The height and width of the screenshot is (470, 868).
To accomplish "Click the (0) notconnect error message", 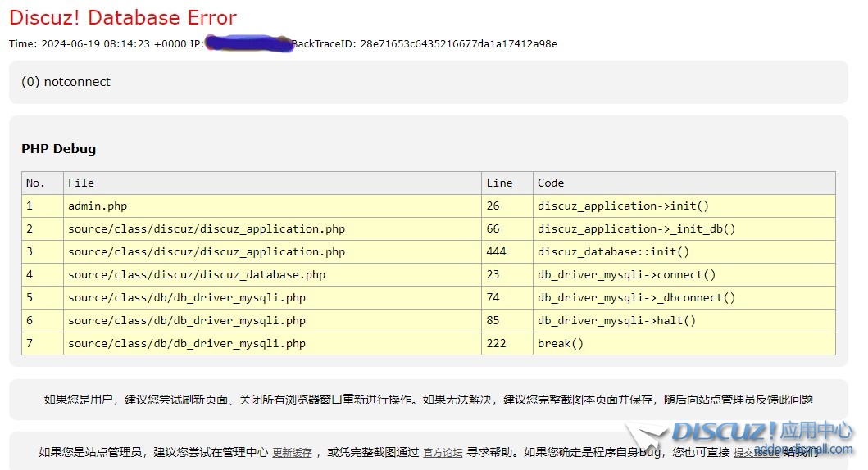I will tap(66, 82).
